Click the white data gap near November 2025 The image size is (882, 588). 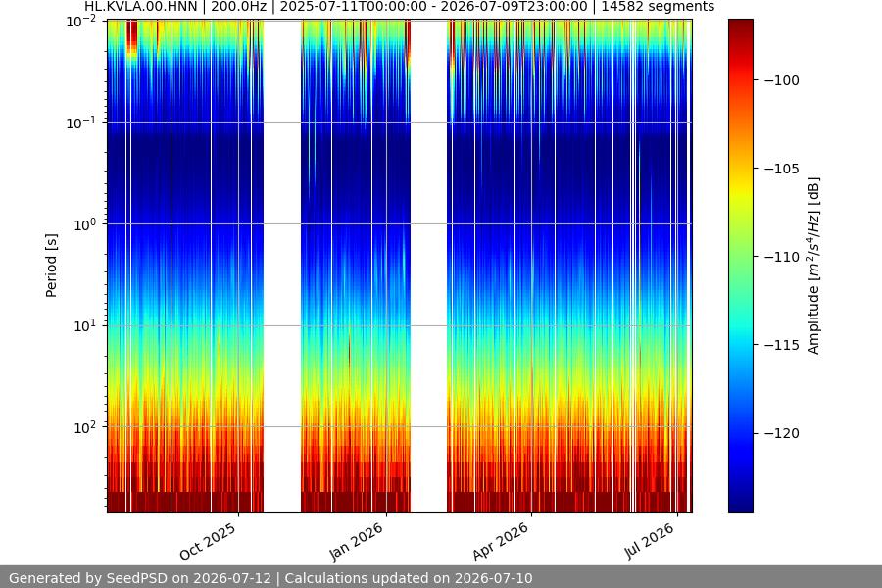pyautogui.click(x=282, y=266)
